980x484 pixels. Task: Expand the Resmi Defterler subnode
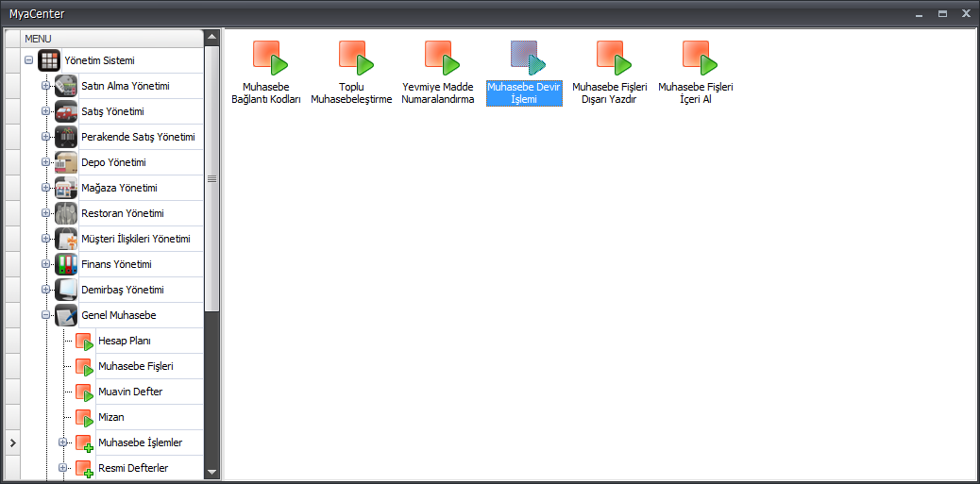pos(62,468)
